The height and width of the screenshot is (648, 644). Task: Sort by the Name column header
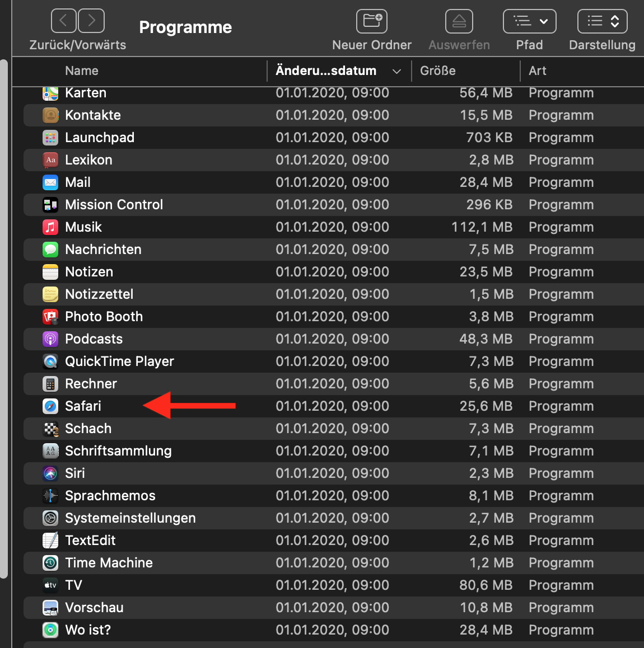pos(82,71)
